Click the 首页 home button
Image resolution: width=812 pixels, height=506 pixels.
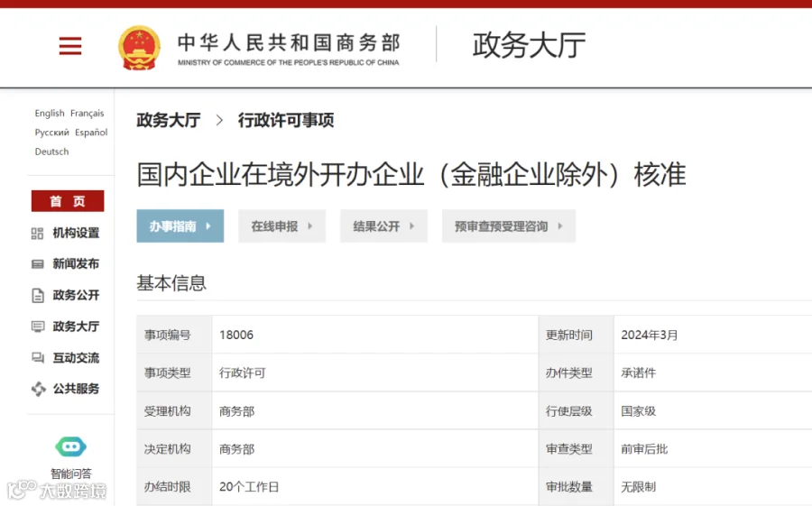click(68, 201)
